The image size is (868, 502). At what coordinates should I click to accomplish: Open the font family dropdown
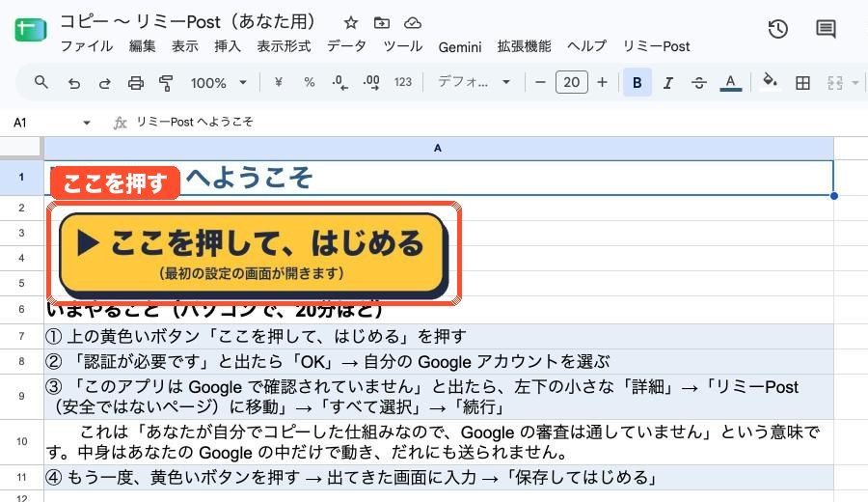474,83
